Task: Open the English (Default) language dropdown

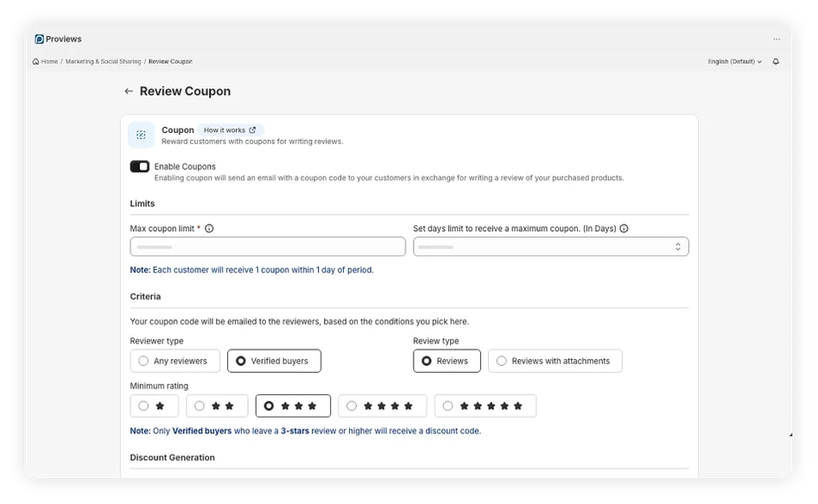Action: pyautogui.click(x=732, y=61)
